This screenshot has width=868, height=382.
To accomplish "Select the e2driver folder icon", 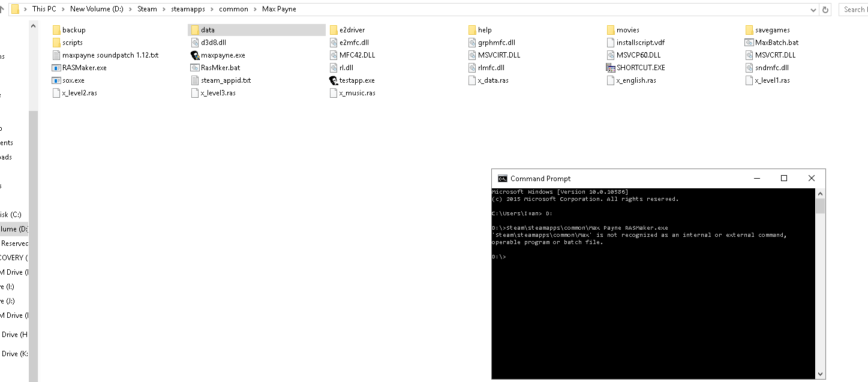I will (334, 30).
